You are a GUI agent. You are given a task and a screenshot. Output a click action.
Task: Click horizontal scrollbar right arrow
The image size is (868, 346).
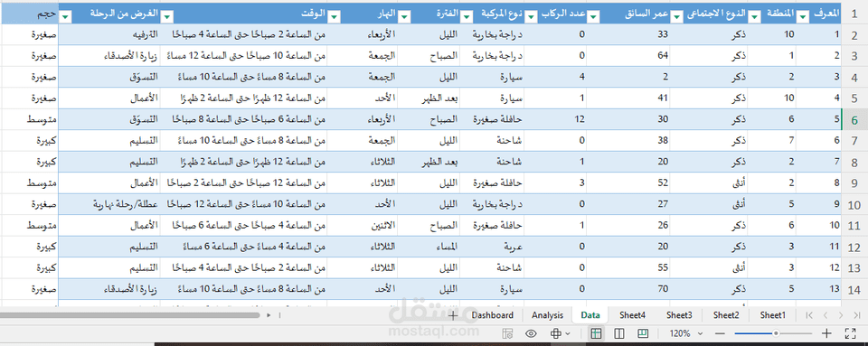coord(269,315)
